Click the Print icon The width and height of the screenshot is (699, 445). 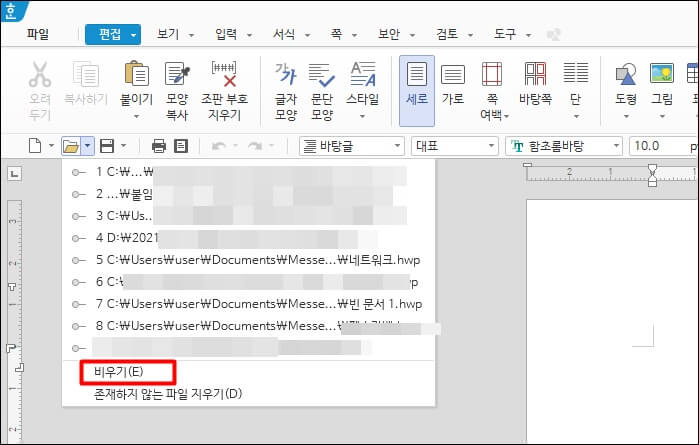[x=159, y=146]
